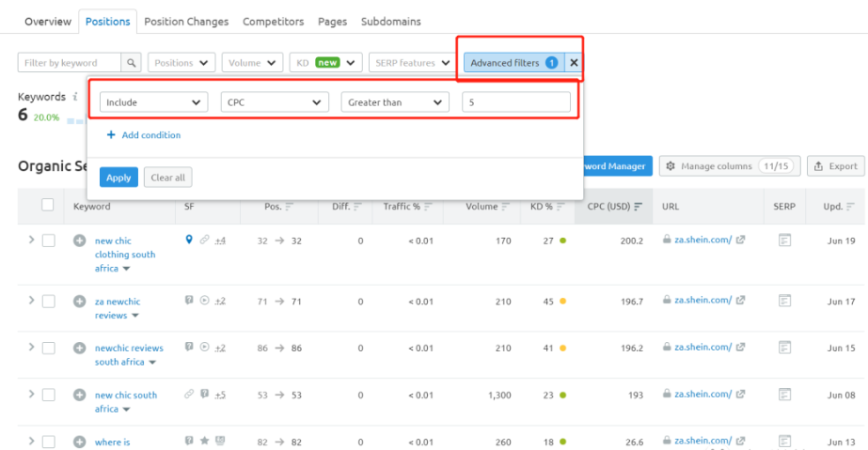868x450 pixels.
Task: Select checkbox for 'newchic reviews south africa' row
Action: coord(48,348)
